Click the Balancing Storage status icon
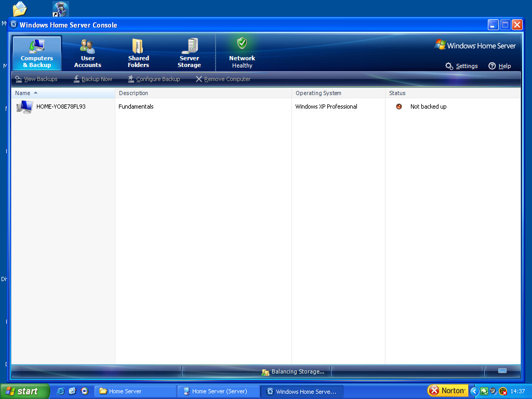Image resolution: width=532 pixels, height=399 pixels. tap(265, 372)
